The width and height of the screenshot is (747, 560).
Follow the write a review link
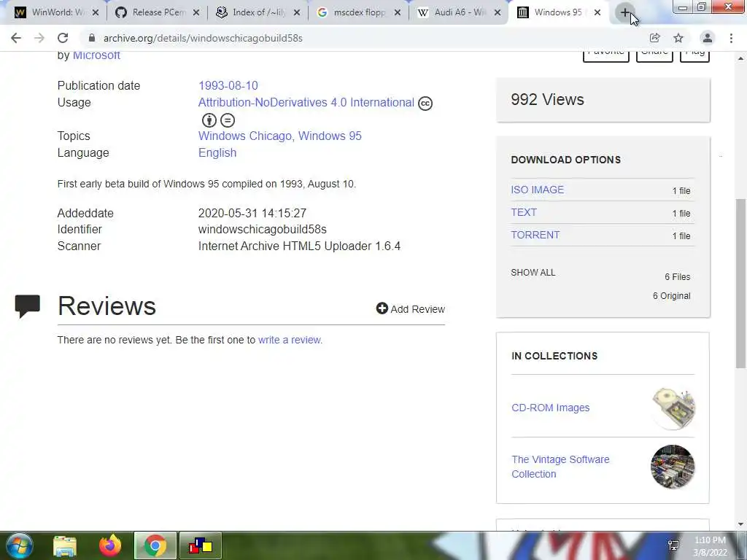tap(290, 340)
